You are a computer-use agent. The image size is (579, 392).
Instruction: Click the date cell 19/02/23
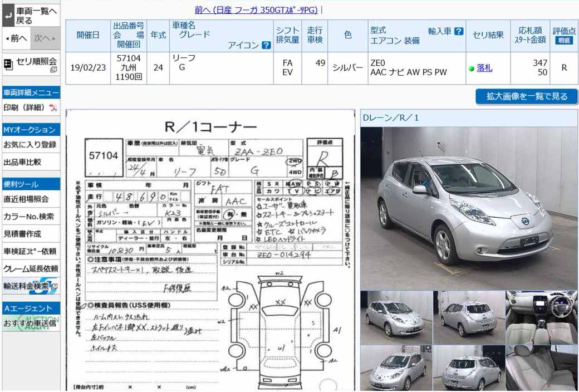click(88, 68)
